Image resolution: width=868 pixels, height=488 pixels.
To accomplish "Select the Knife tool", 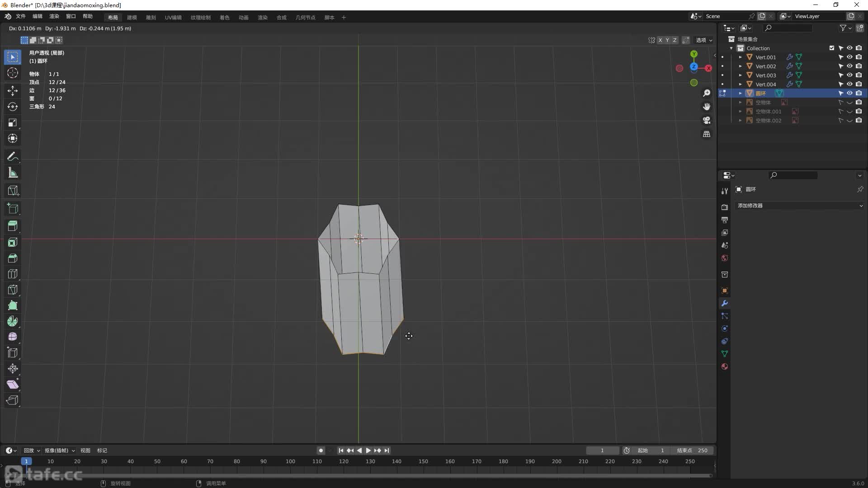I will point(13,290).
